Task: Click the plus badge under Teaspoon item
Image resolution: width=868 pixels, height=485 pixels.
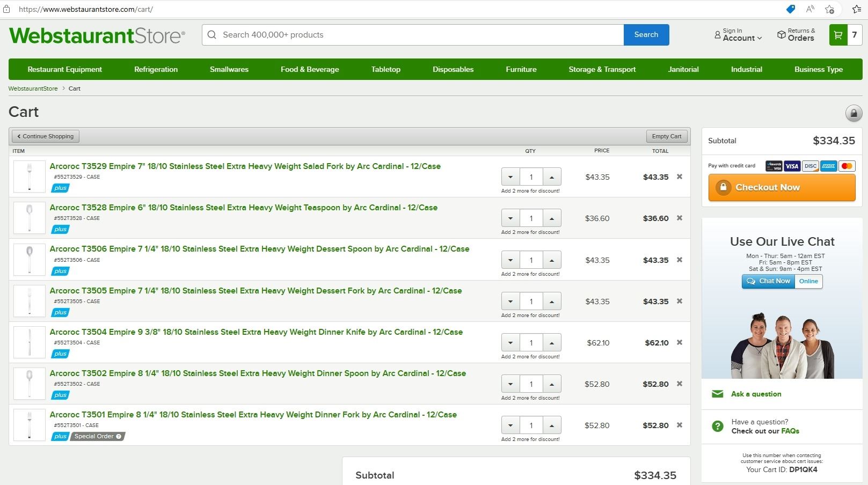Action: 60,230
